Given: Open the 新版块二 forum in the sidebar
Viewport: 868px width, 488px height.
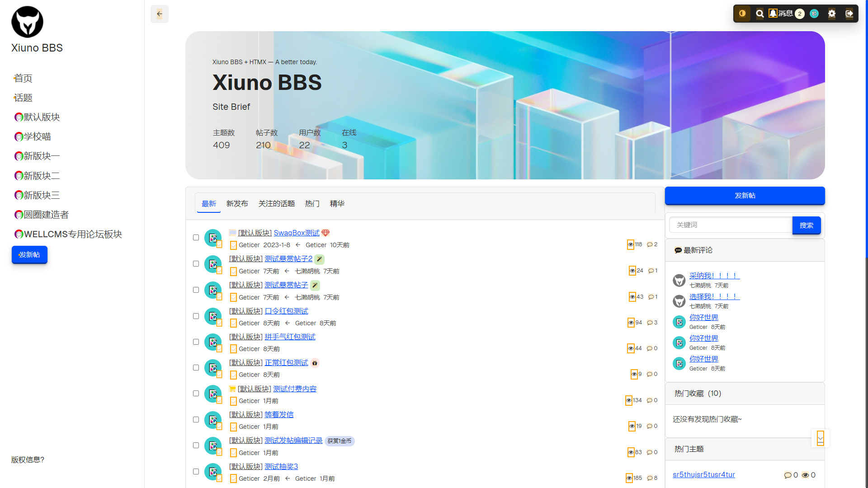Looking at the screenshot, I should tap(37, 176).
